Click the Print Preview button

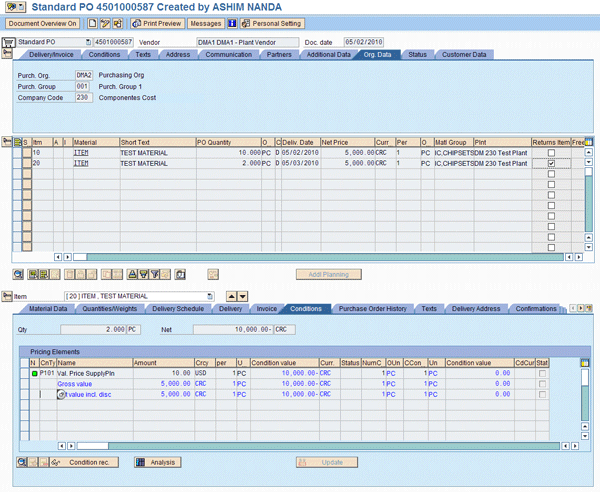(x=159, y=23)
